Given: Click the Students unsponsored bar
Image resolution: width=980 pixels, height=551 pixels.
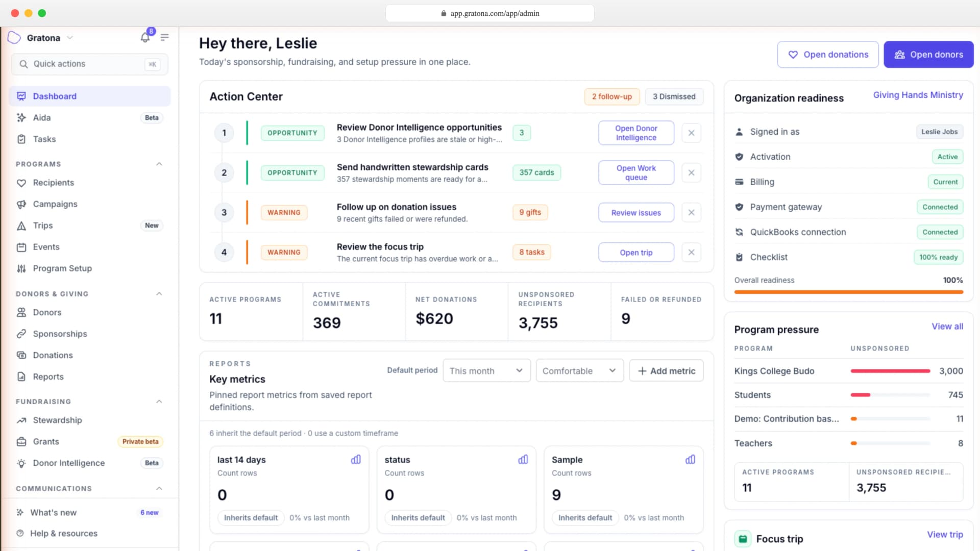Looking at the screenshot, I should (890, 395).
